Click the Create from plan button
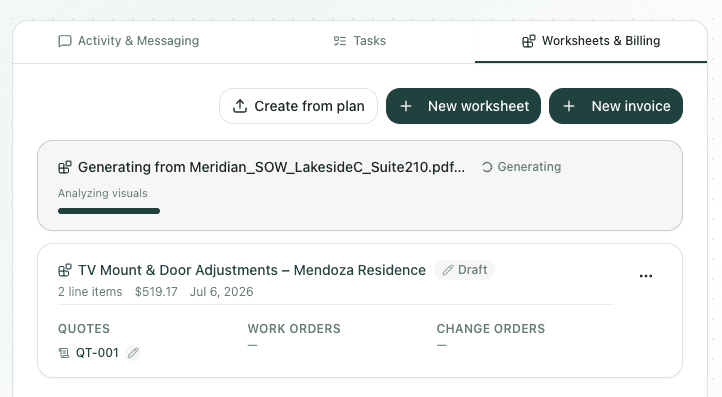Screen dimensions: 722x397 [298, 106]
